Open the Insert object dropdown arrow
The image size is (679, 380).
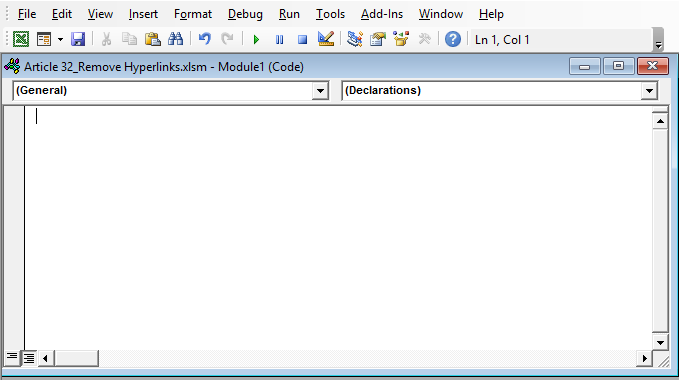tap(61, 39)
